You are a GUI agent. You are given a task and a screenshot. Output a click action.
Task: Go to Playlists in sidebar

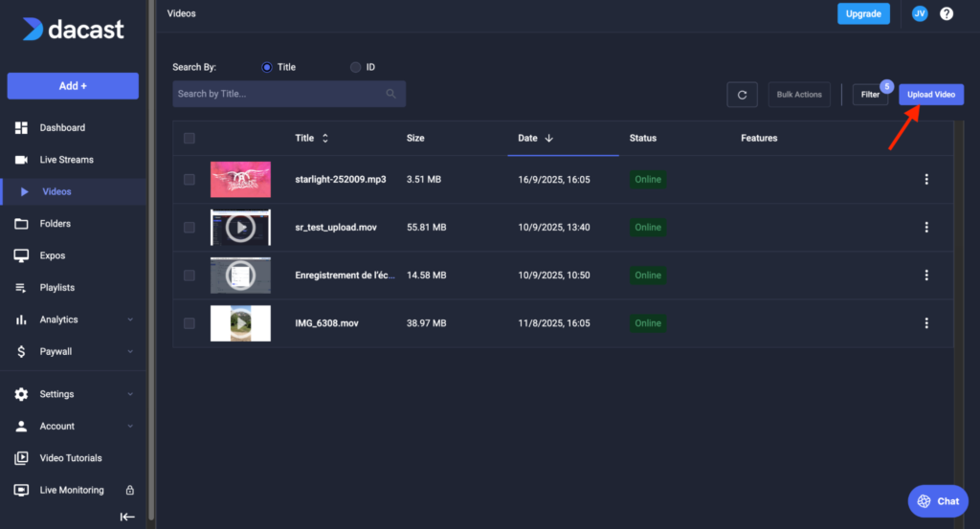click(x=56, y=288)
